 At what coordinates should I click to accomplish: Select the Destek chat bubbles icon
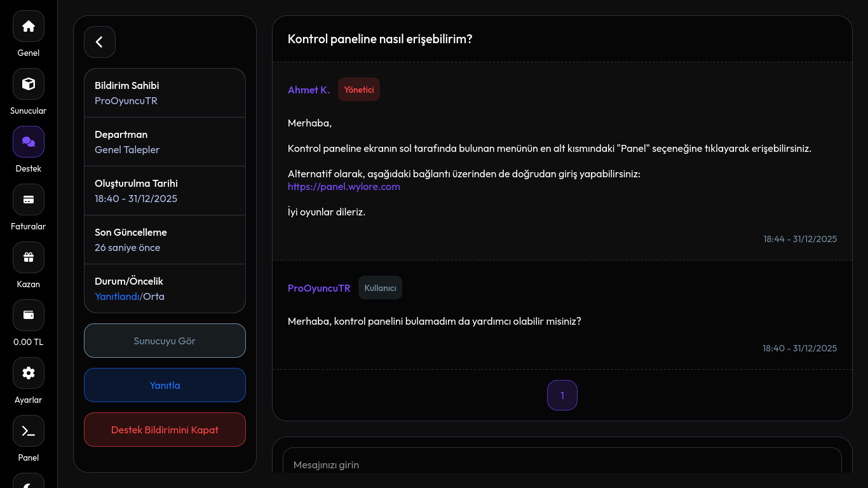click(29, 142)
